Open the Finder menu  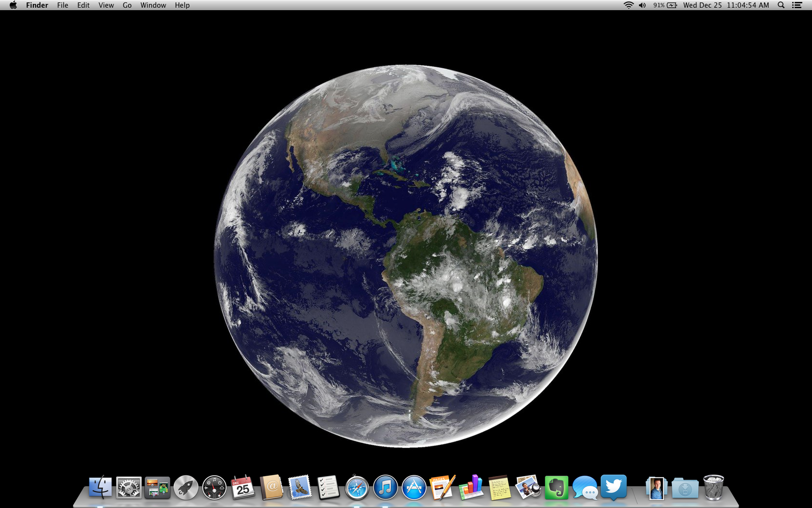coord(37,5)
